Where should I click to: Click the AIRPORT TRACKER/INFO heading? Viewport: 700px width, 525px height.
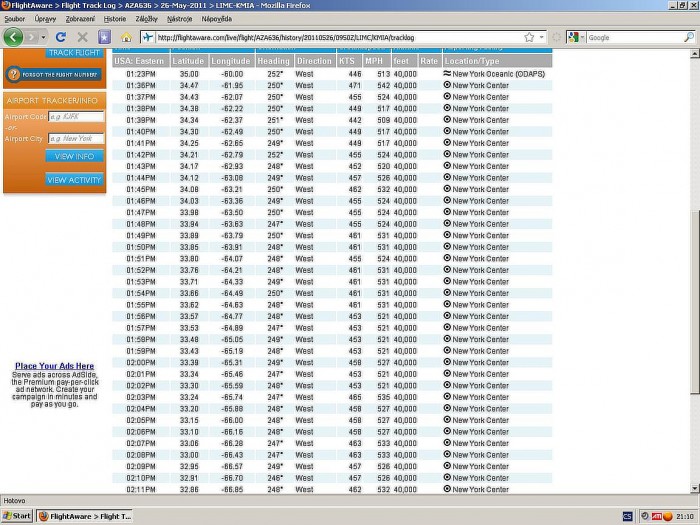(x=52, y=101)
